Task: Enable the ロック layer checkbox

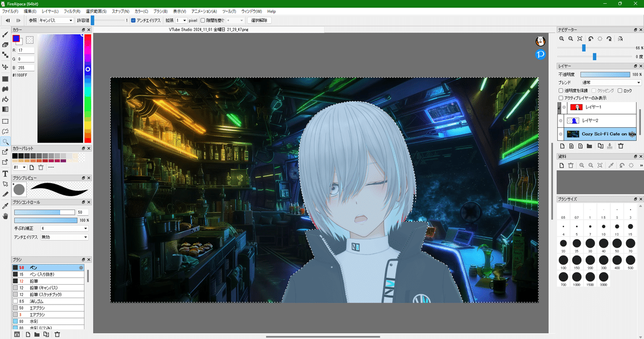Action: (620, 91)
